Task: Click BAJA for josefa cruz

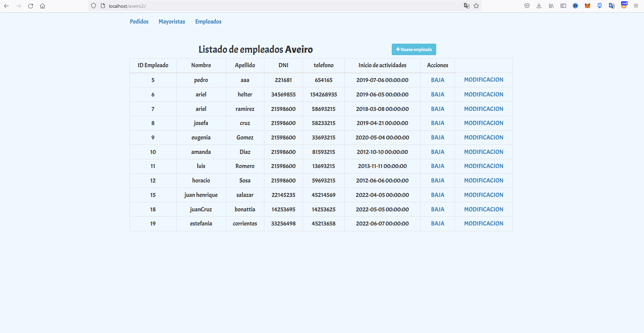Action: (438, 123)
